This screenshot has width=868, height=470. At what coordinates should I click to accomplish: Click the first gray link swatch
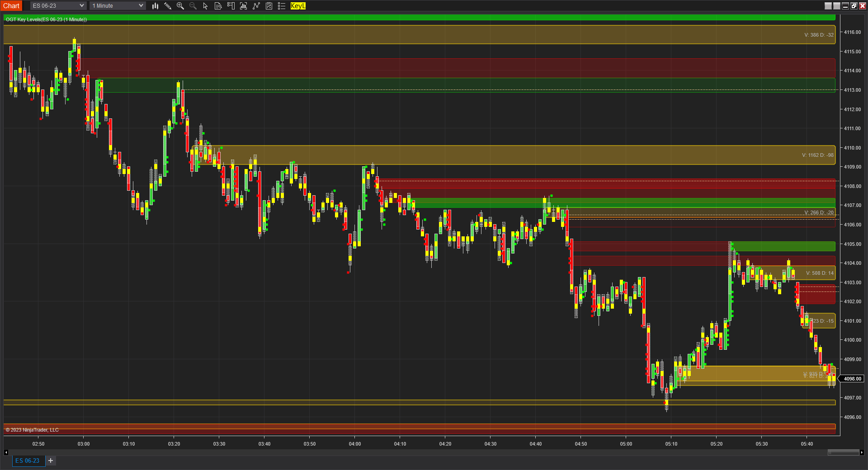click(x=828, y=6)
